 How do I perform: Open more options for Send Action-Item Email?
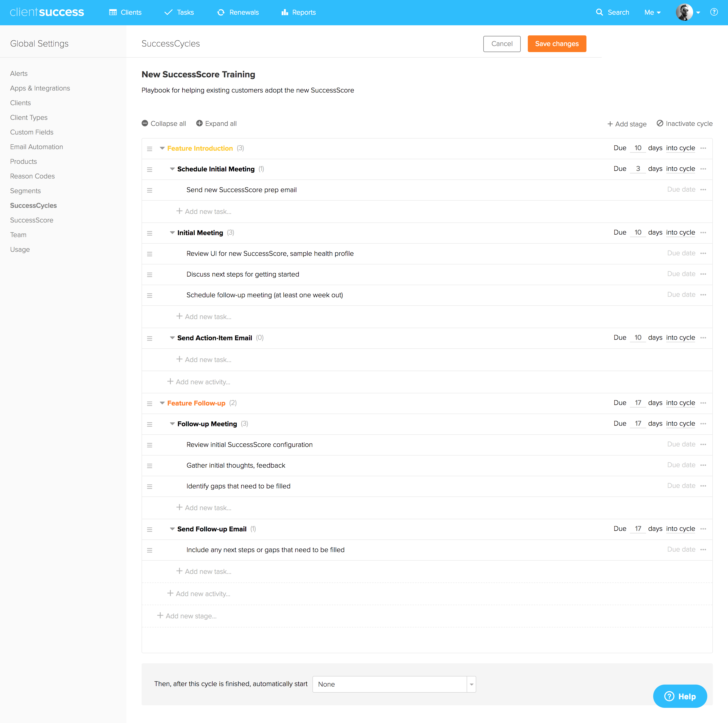point(703,337)
